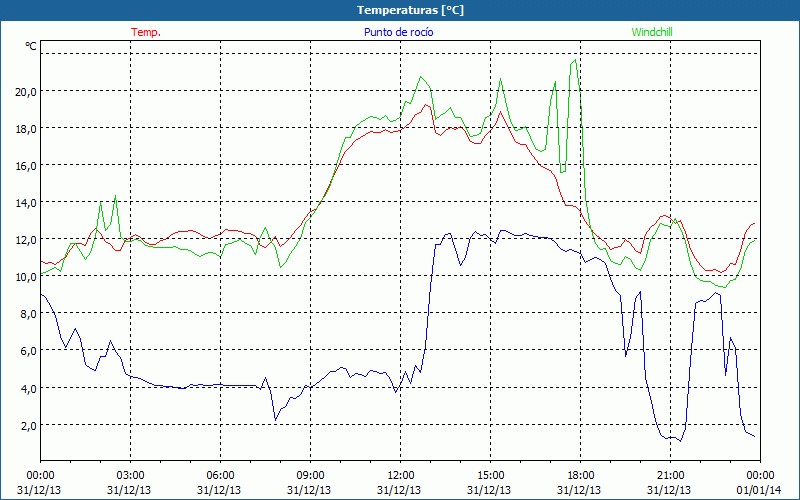Click the 20,0 y-axis value
Viewport: 800px width, 500px height.
click(26, 92)
